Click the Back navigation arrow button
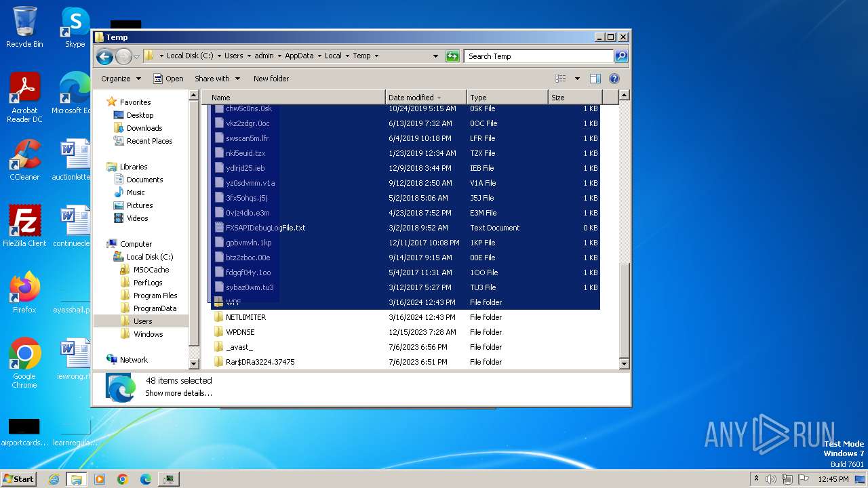 pyautogui.click(x=104, y=56)
